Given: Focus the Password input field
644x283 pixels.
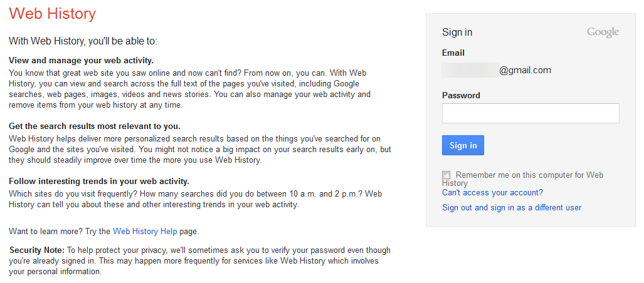Looking at the screenshot, I should (x=531, y=113).
